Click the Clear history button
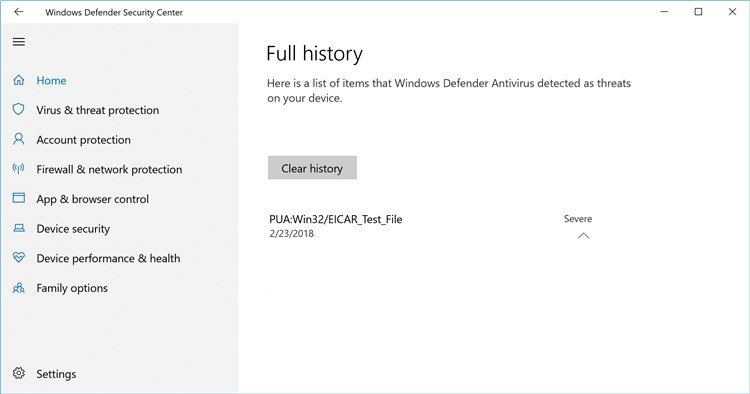The image size is (750, 394). pyautogui.click(x=312, y=168)
